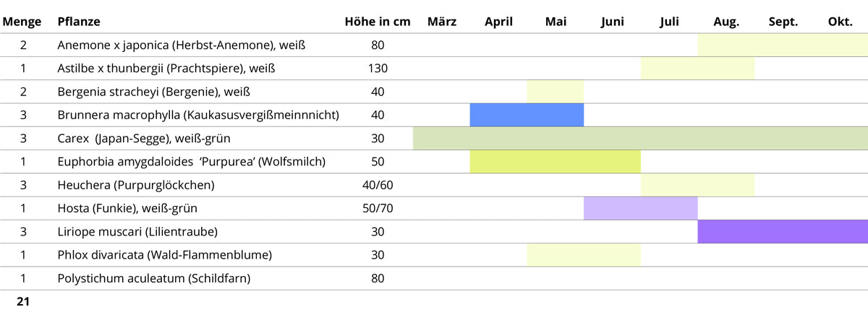Viewport: 868px width, 320px height.
Task: Select the Polystichum aculeatum plant name
Action: click(164, 278)
